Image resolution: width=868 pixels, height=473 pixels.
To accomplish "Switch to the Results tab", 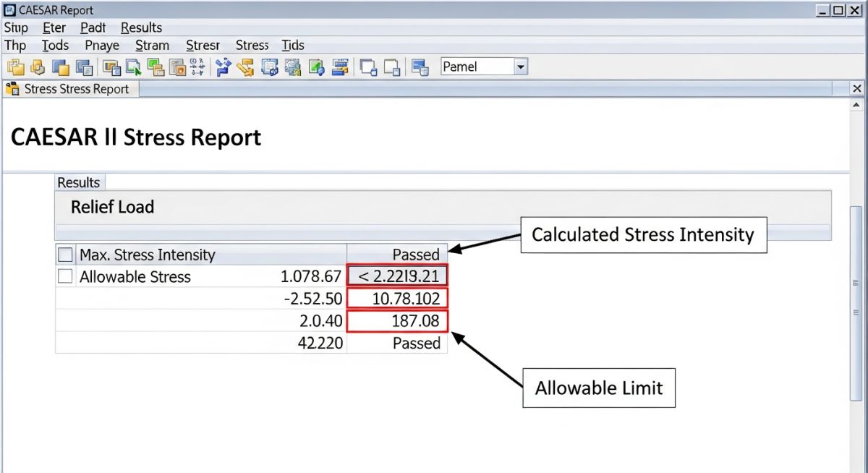I will coord(79,182).
